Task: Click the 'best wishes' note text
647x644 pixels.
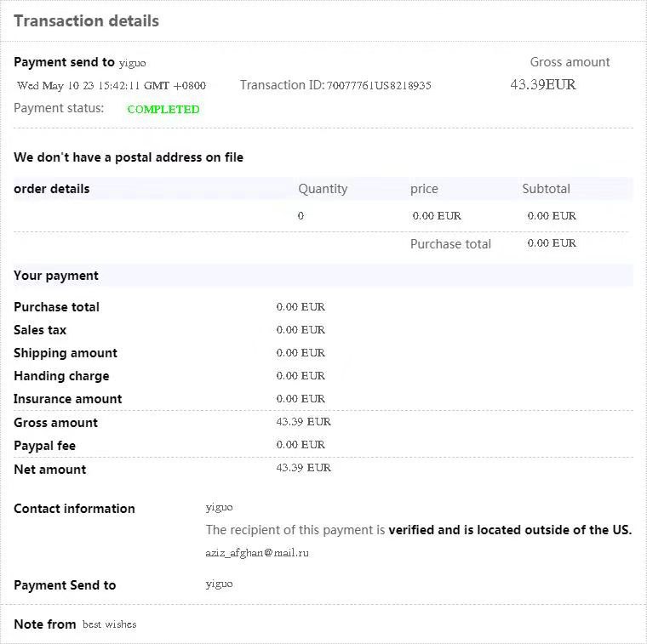Action: [109, 624]
